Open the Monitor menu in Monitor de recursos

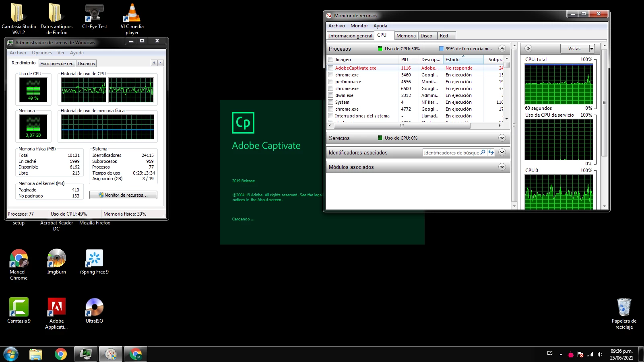[x=359, y=26]
